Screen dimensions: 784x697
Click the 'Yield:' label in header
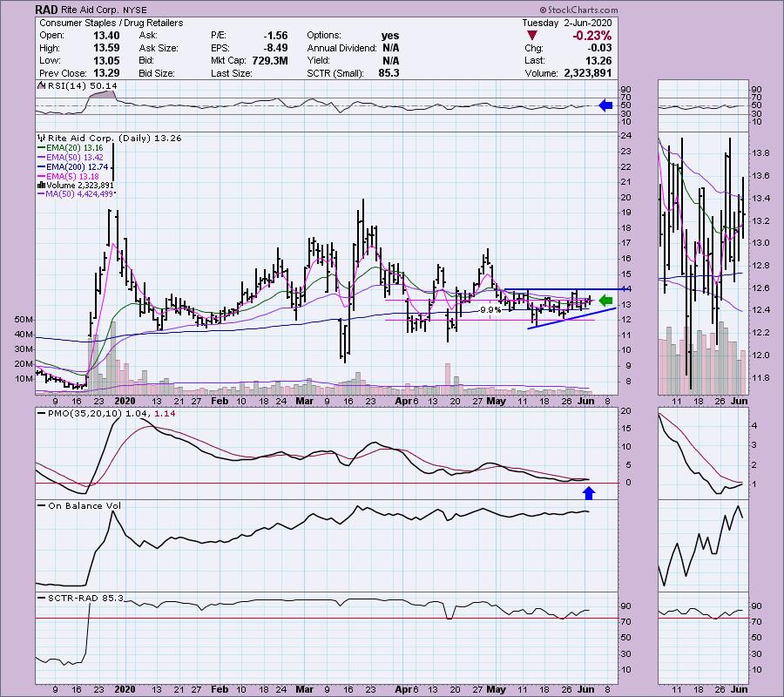pos(319,60)
